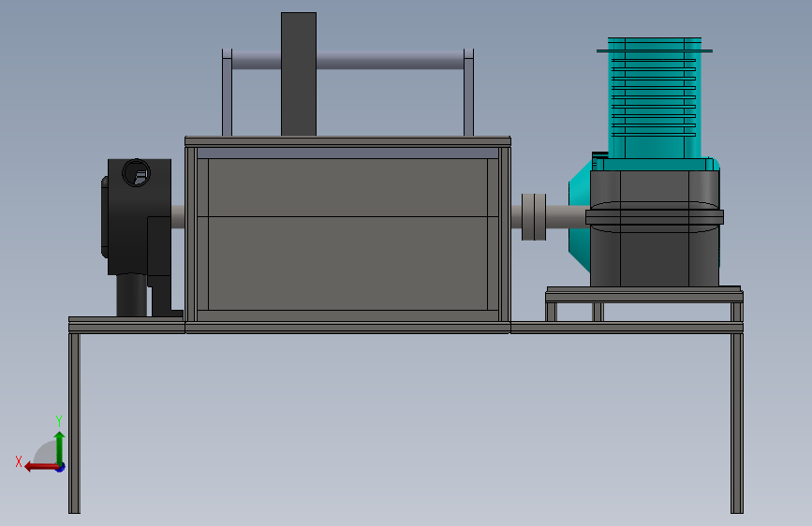Click the red X axis arrow of the triad
This screenshot has width=812, height=526.
42,467
